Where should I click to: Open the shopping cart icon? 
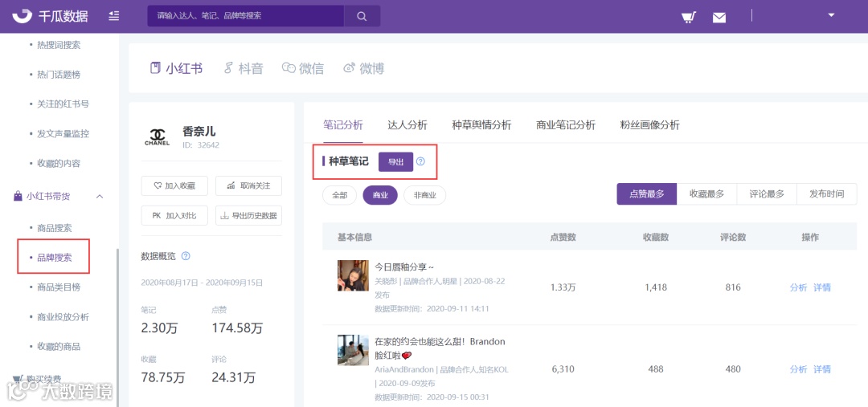[688, 17]
